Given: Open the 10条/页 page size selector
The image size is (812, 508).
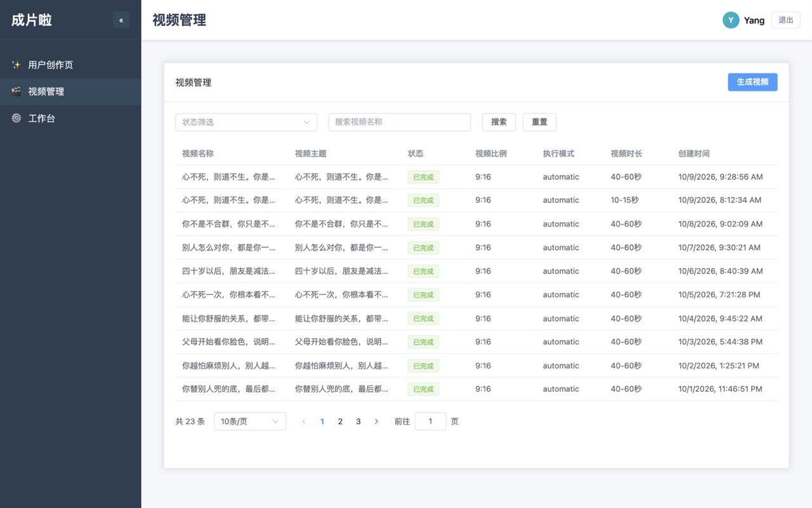Looking at the screenshot, I should [250, 422].
